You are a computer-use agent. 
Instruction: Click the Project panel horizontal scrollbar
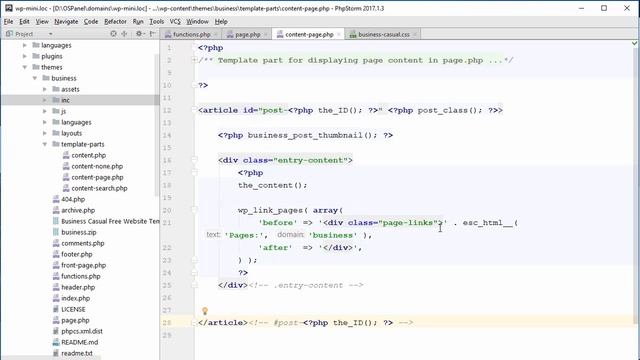[x=51, y=358]
